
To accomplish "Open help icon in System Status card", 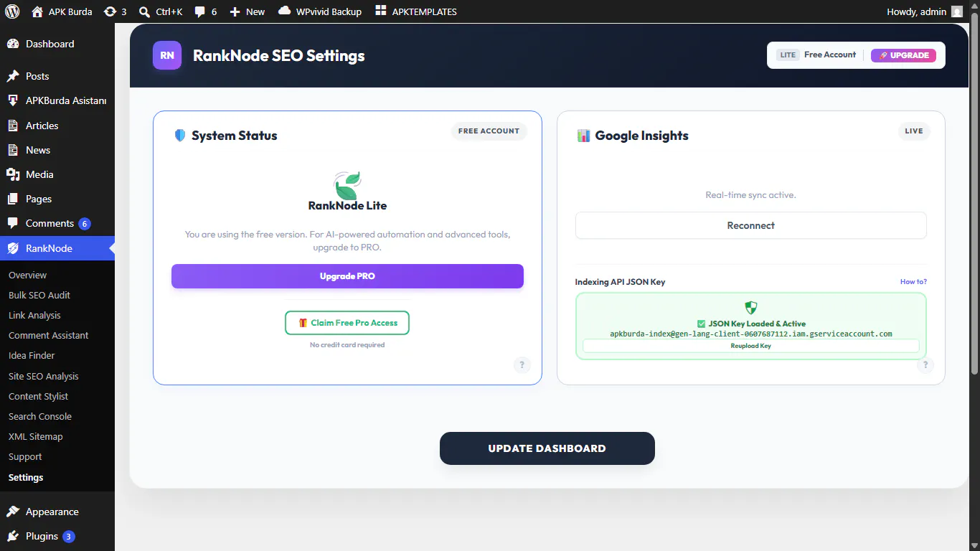I will click(x=522, y=364).
